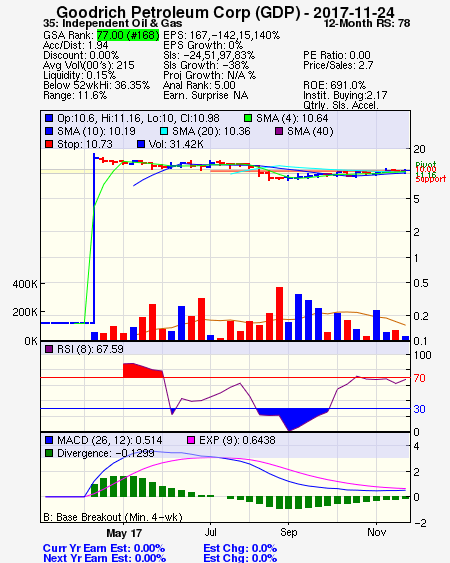The width and height of the screenshot is (450, 563).
Task: Click the green 'Pivot' price annotation
Action: coord(426,164)
